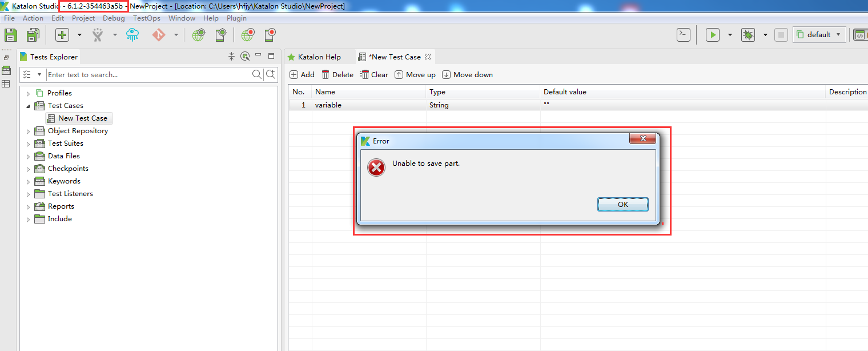868x351 pixels.
Task: Minimize the Tests Explorer panel
Action: coord(258,55)
